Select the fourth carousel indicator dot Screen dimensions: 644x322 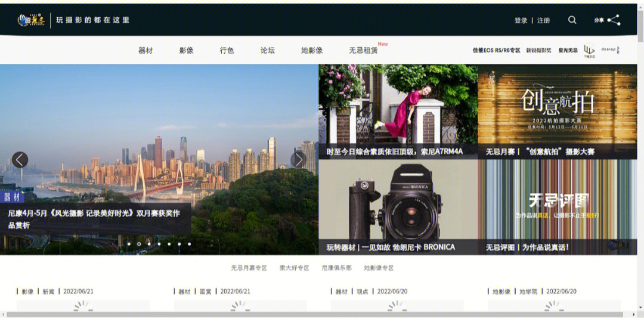(159, 244)
